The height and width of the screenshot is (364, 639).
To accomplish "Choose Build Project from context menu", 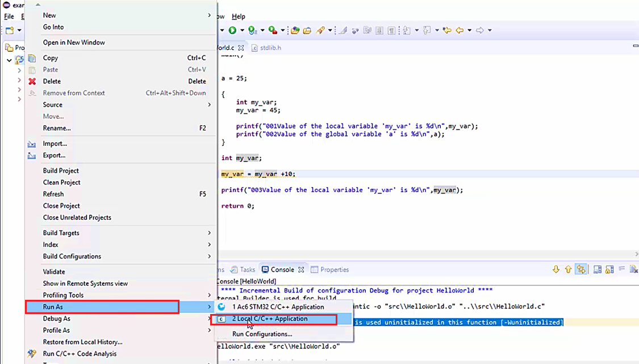I will pos(121,171).
